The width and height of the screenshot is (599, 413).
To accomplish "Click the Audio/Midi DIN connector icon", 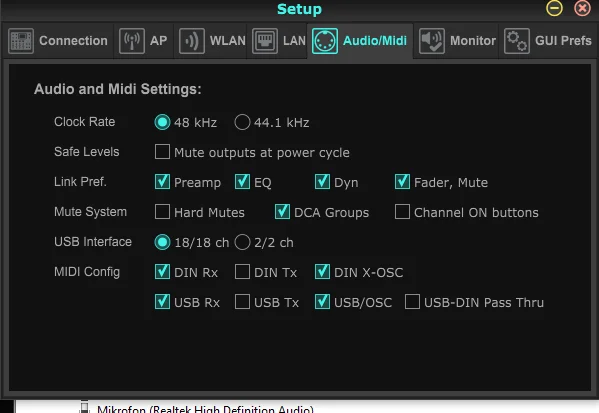I will [x=325, y=41].
